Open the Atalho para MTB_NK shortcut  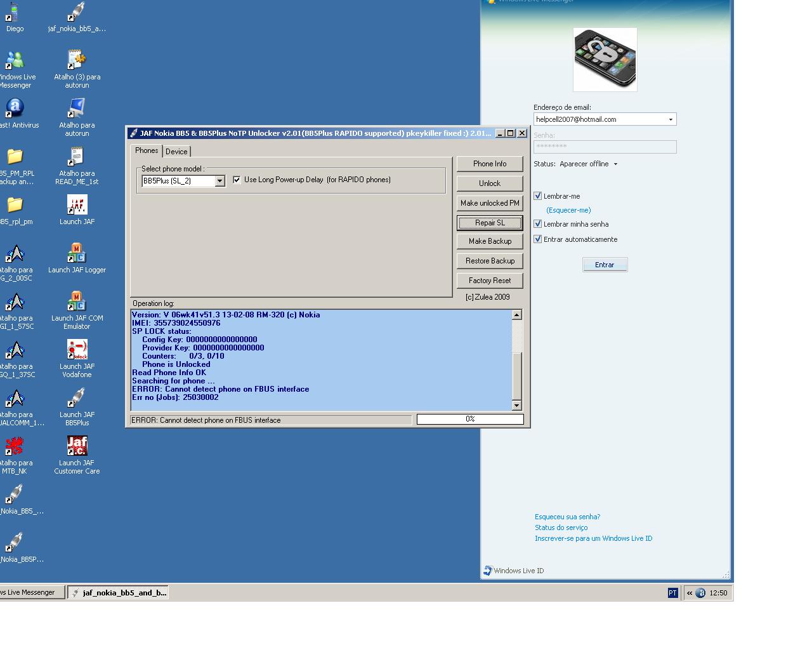click(14, 456)
